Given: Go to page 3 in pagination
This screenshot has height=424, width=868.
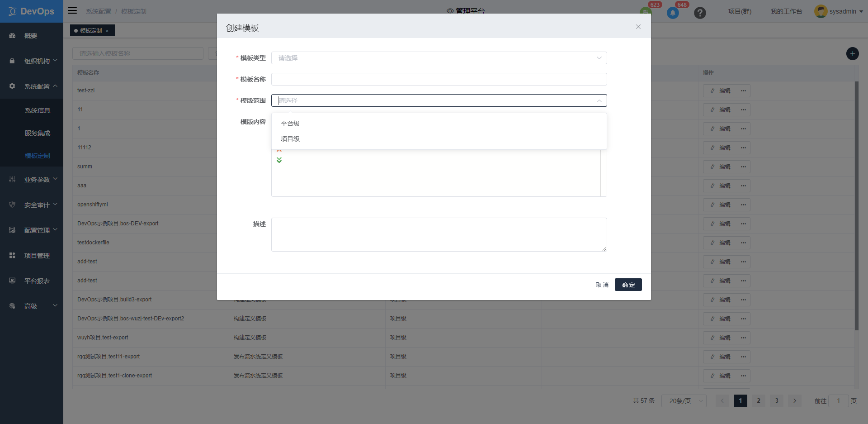Looking at the screenshot, I should (777, 401).
